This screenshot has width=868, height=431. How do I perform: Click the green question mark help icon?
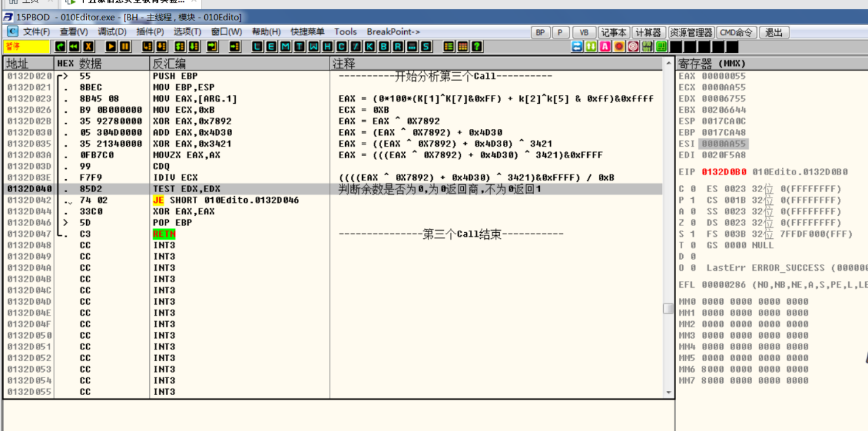(x=477, y=47)
